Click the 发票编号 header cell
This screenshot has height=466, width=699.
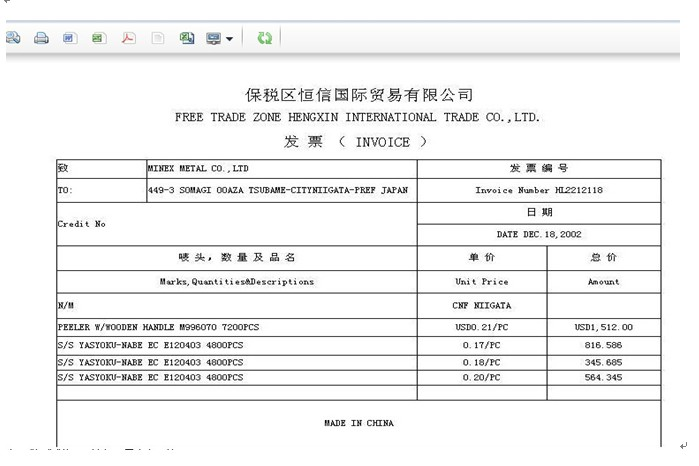[x=539, y=169]
